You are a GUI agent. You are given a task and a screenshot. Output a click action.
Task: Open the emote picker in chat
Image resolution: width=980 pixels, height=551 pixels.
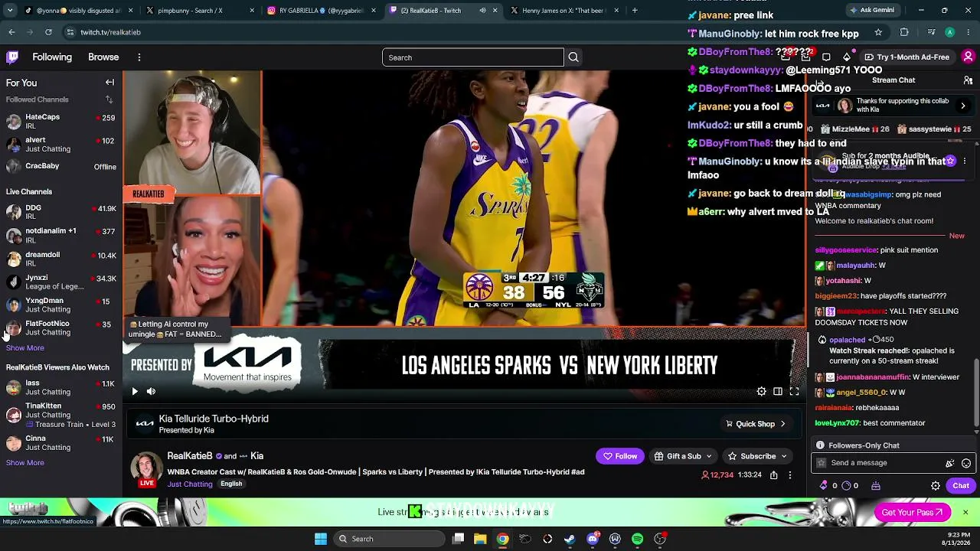pyautogui.click(x=966, y=463)
